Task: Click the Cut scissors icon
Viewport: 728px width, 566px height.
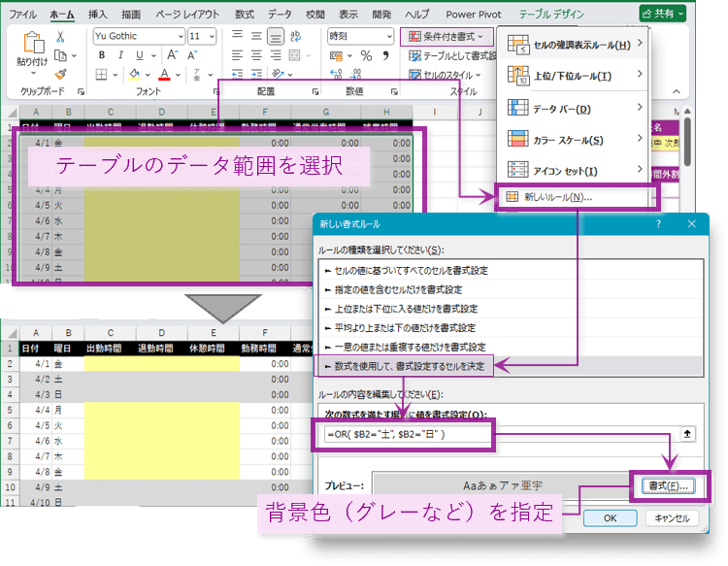Action: pyautogui.click(x=61, y=36)
